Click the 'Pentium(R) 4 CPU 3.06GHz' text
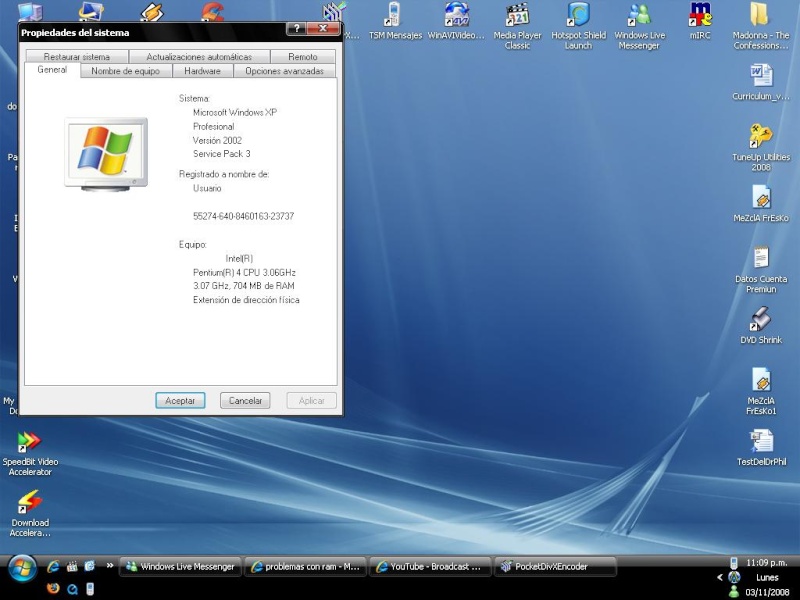800x600 pixels. click(x=244, y=272)
